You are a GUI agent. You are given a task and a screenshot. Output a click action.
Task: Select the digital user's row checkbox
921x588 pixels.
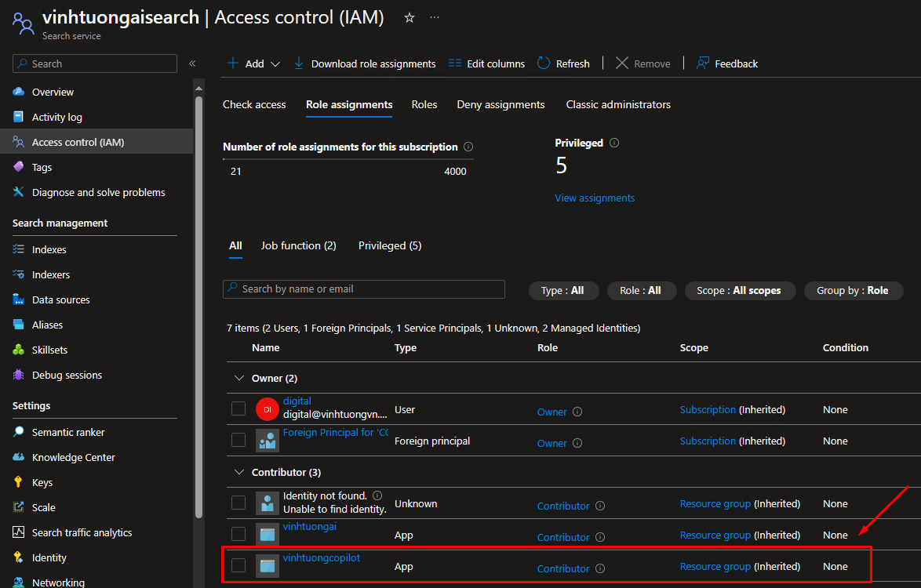pos(238,409)
